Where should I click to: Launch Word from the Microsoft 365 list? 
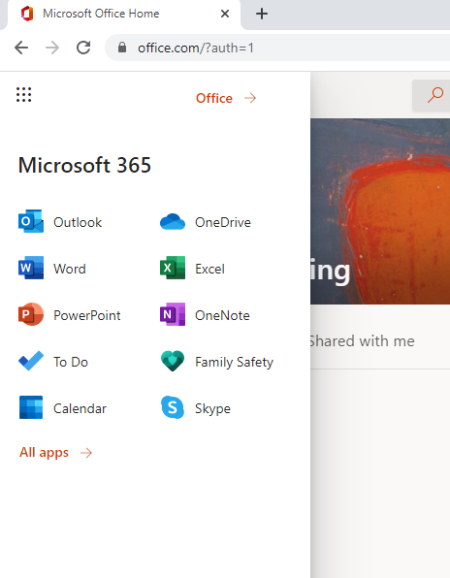point(52,268)
